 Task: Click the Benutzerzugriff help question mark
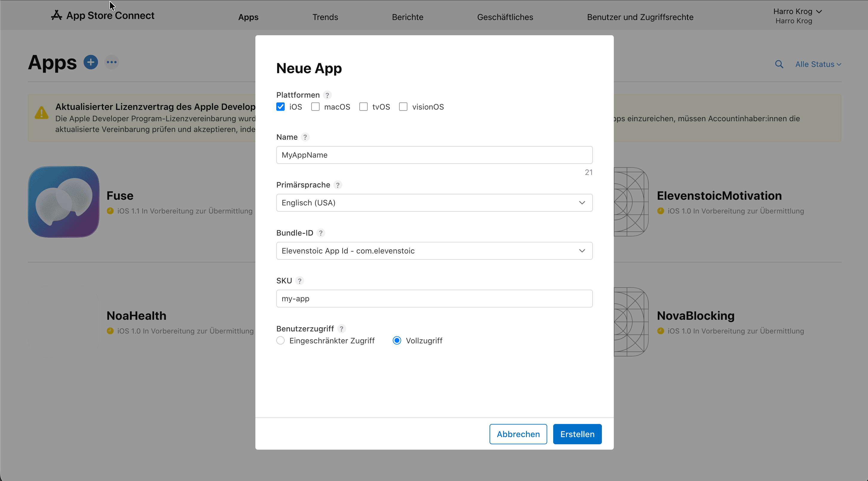point(341,328)
